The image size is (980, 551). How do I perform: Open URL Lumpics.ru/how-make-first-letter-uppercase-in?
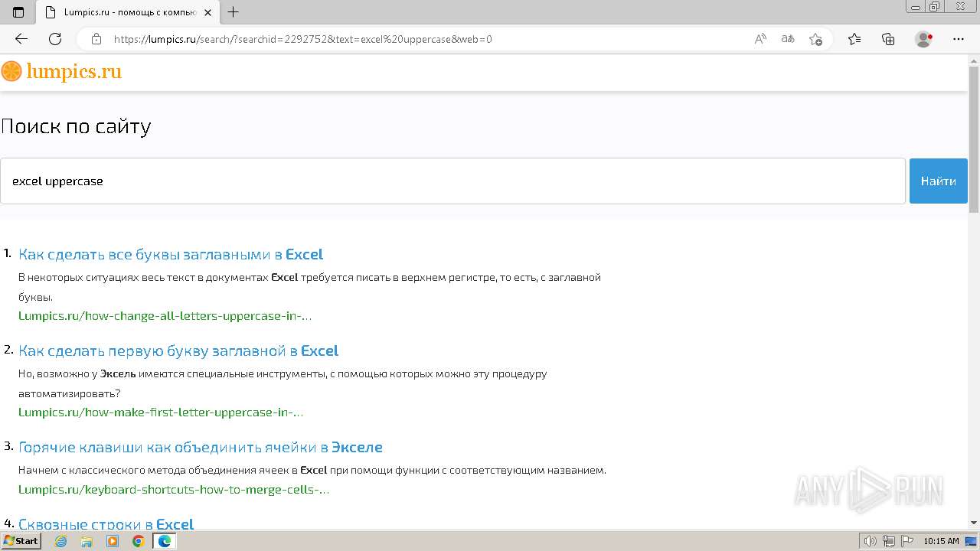point(161,412)
